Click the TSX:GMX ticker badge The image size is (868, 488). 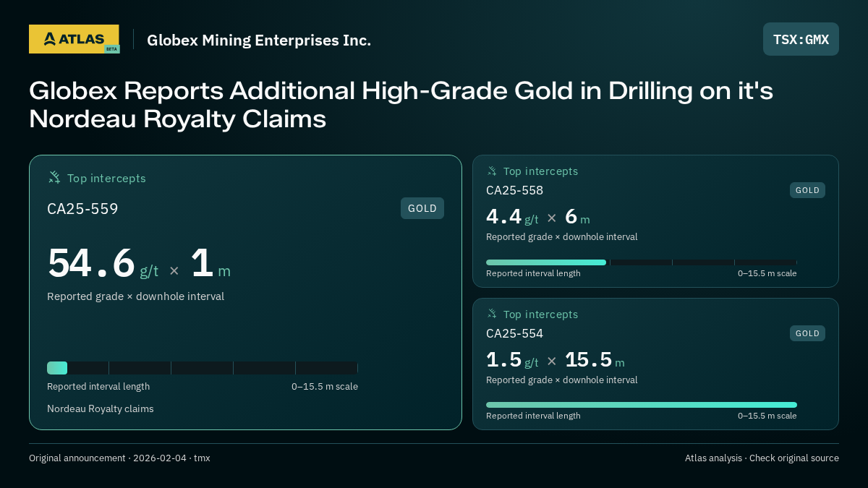[801, 39]
